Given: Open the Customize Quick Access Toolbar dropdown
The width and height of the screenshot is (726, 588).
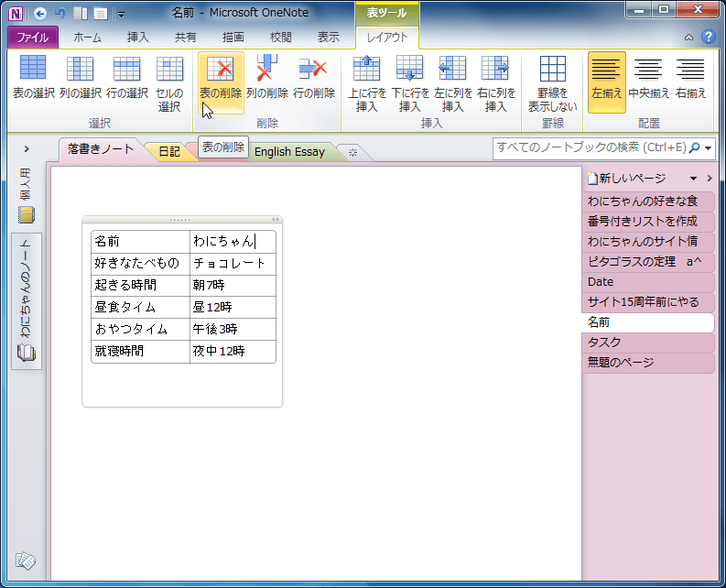Looking at the screenshot, I should 121,15.
